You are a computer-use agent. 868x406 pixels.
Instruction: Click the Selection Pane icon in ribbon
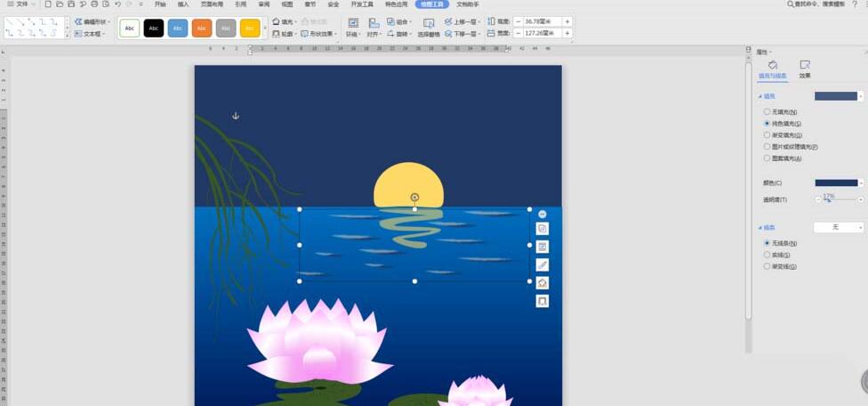point(429,23)
